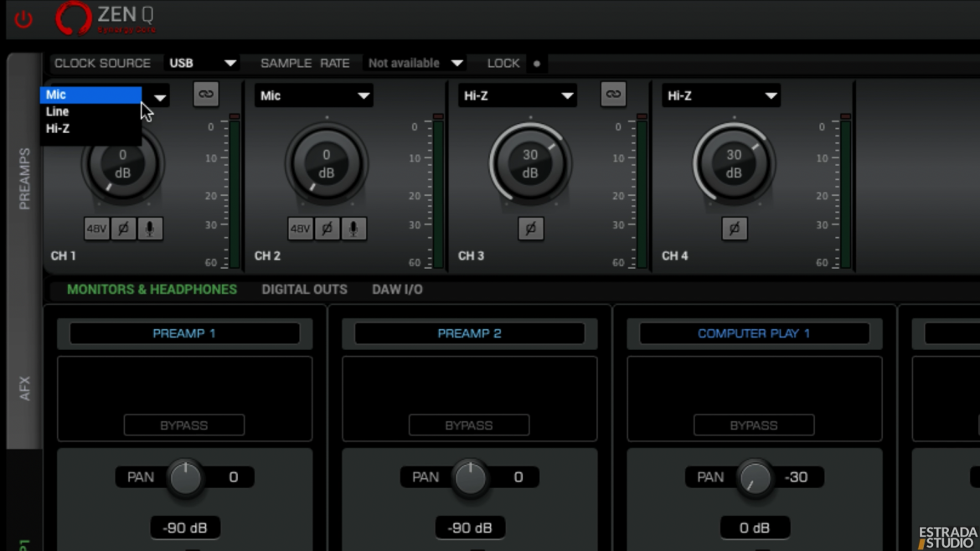Screen dimensions: 980x551
Task: Click the PREAMP 1 pan value field
Action: click(x=233, y=477)
